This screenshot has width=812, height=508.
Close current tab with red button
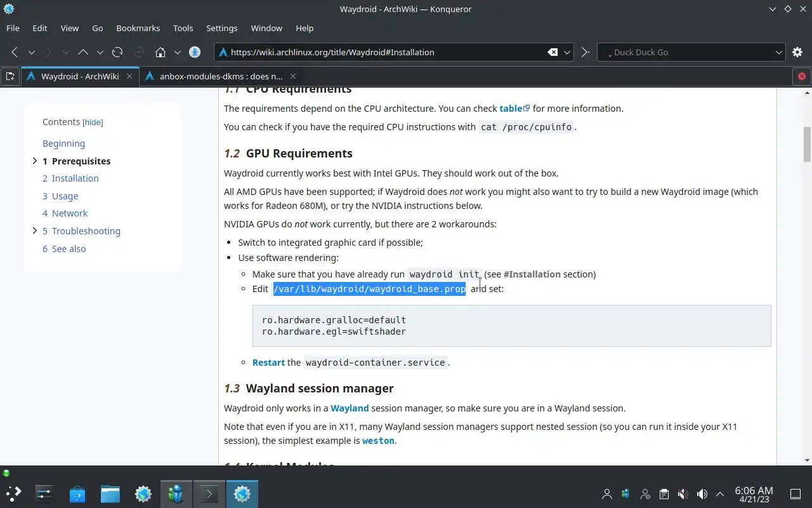(802, 76)
